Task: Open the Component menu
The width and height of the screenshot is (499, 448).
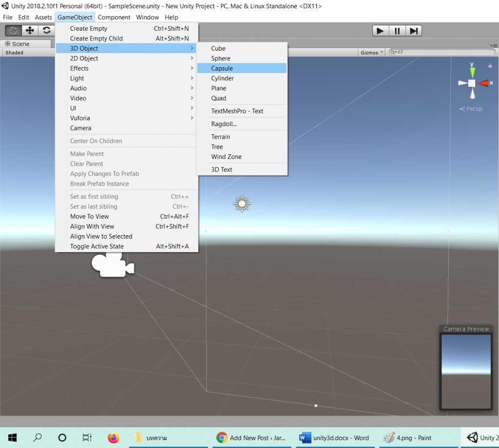Action: [x=114, y=17]
